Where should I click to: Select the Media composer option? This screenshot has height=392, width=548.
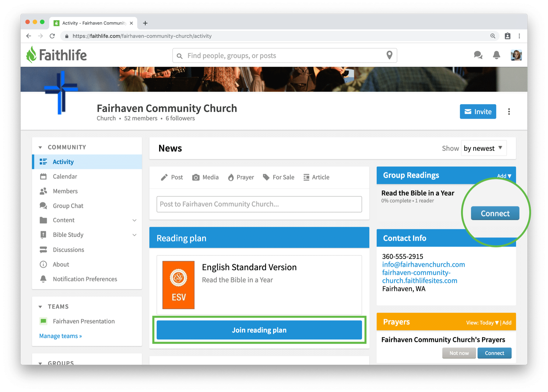point(205,177)
